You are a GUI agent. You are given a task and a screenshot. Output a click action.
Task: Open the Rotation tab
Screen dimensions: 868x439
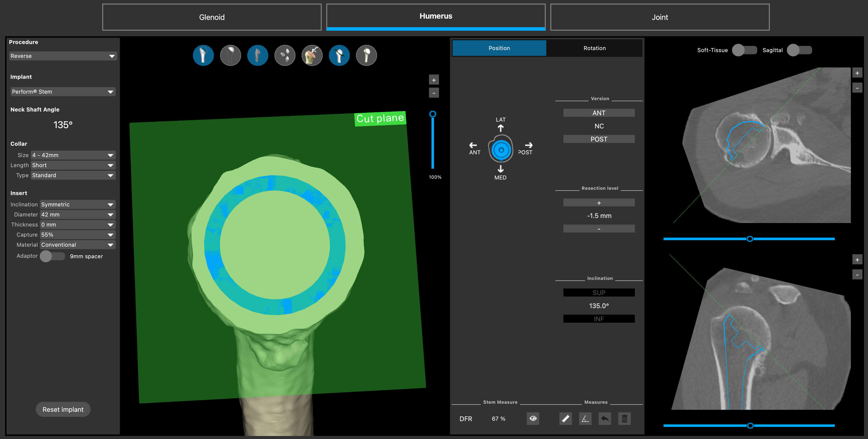594,48
